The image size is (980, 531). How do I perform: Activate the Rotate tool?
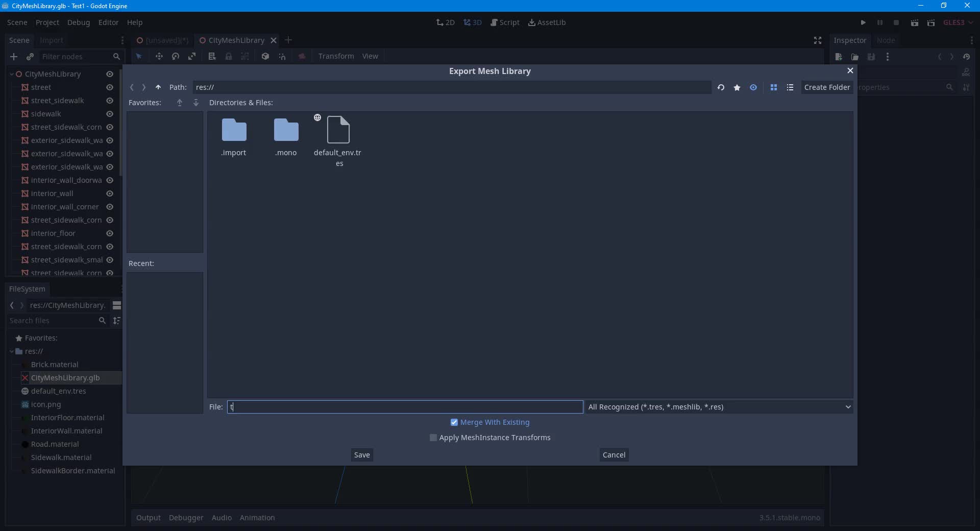175,56
